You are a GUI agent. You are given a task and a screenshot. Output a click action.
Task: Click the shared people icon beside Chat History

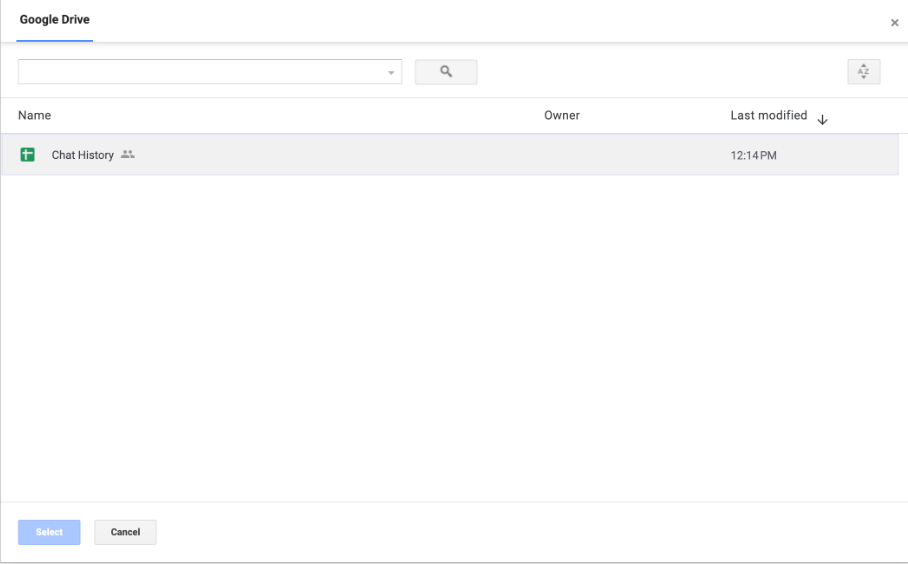point(128,155)
